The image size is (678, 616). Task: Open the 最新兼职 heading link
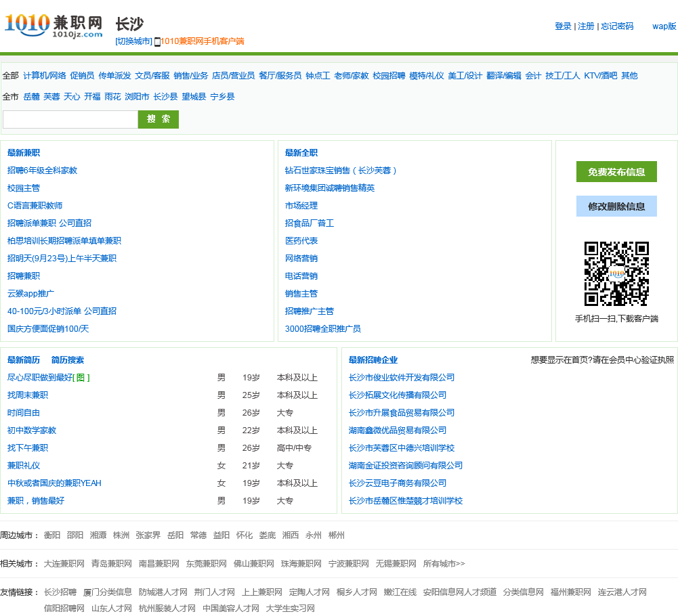(24, 152)
